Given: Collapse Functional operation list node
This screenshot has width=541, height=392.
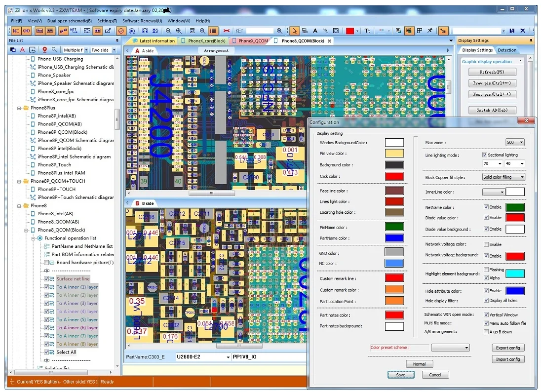Looking at the screenshot, I should pyautogui.click(x=34, y=238).
